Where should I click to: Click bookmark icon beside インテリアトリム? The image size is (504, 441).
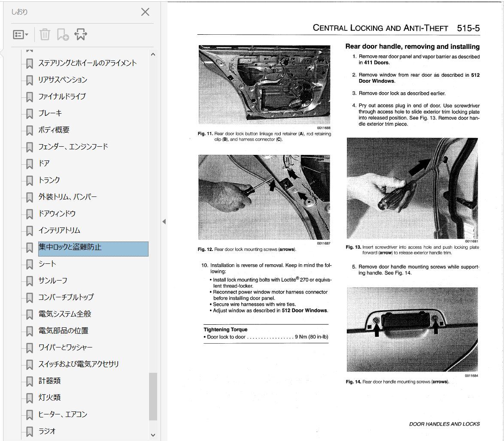[x=29, y=231]
